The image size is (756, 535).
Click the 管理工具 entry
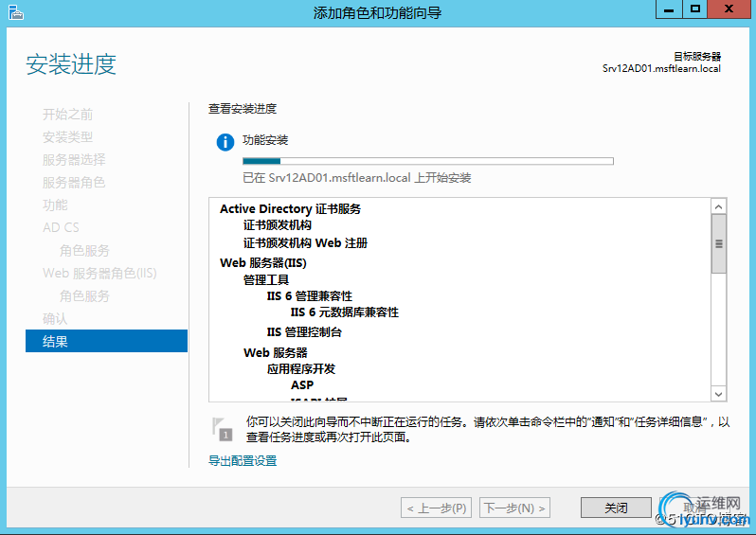click(x=266, y=280)
